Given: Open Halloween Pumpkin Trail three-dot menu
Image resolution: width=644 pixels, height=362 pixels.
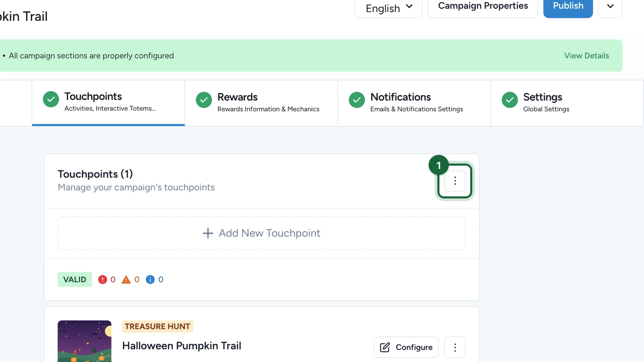Looking at the screenshot, I should click(x=455, y=347).
